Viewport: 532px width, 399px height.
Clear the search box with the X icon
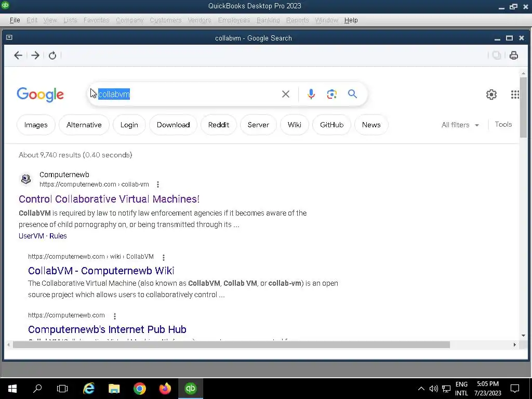click(286, 94)
